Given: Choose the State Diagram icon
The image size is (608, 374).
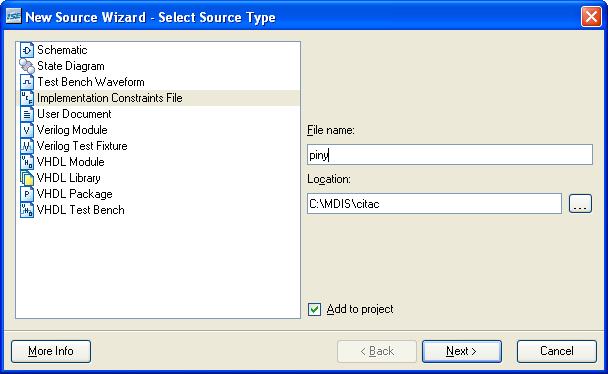Looking at the screenshot, I should pyautogui.click(x=27, y=66).
